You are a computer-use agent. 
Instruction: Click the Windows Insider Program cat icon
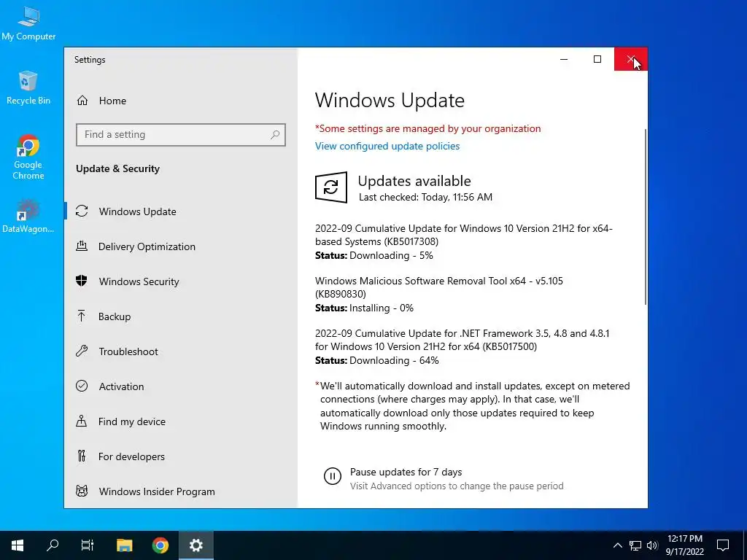coord(82,491)
